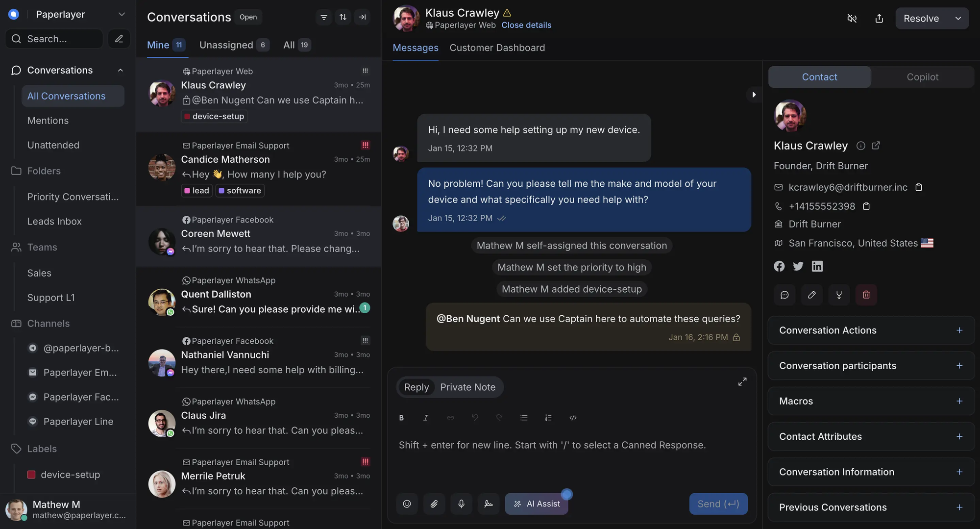Select the Bold formatting icon

pos(401,418)
